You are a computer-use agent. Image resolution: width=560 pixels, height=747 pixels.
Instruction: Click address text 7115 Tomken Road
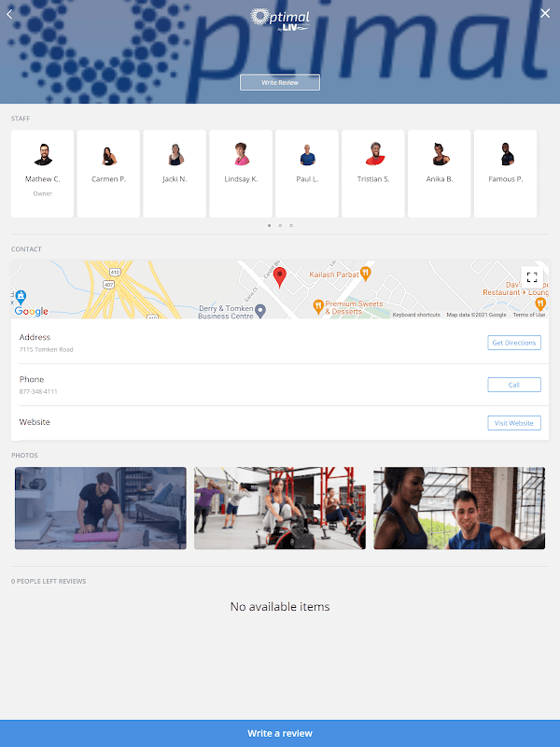(46, 349)
